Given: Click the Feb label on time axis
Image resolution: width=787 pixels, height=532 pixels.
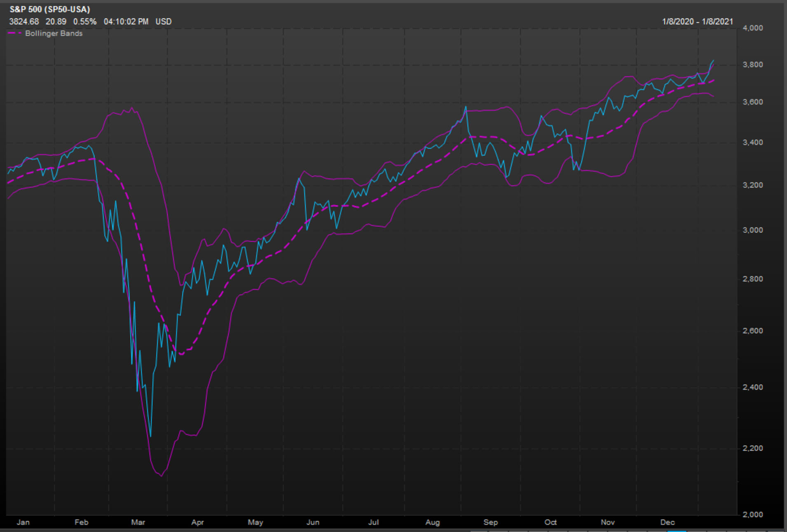Looking at the screenshot, I should pyautogui.click(x=81, y=522).
